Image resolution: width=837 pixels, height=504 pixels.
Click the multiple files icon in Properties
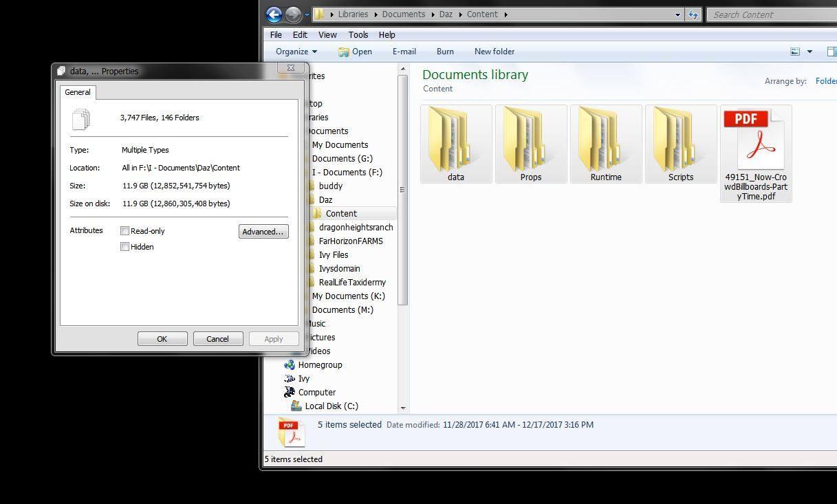coord(80,119)
